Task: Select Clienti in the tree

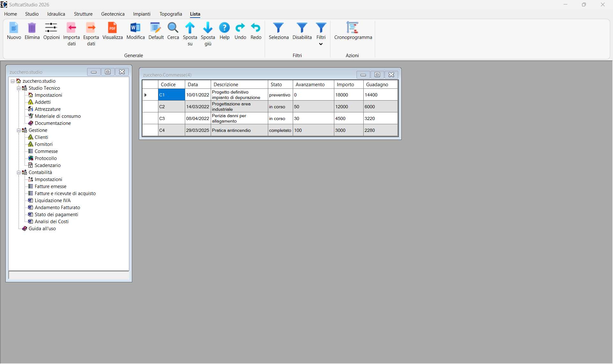Action: click(x=41, y=137)
